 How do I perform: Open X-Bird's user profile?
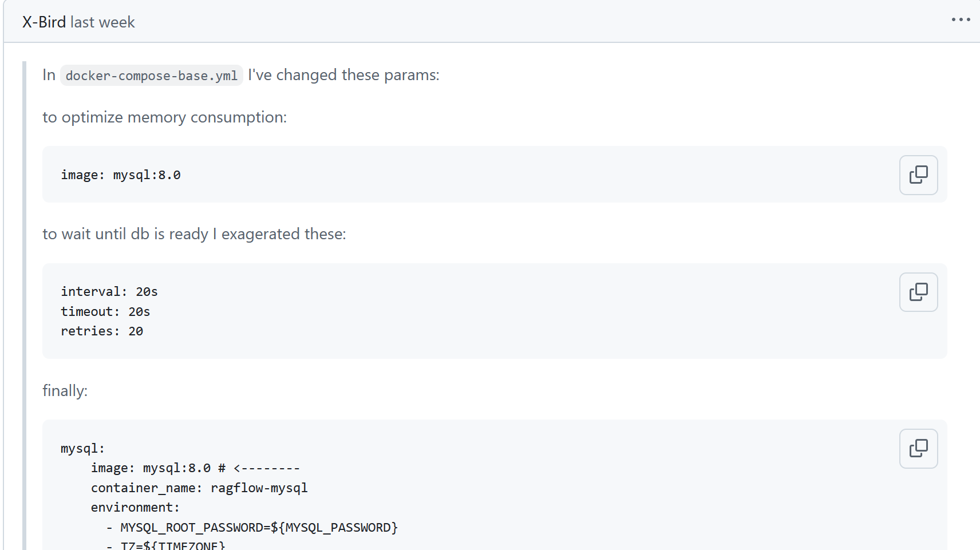[44, 22]
